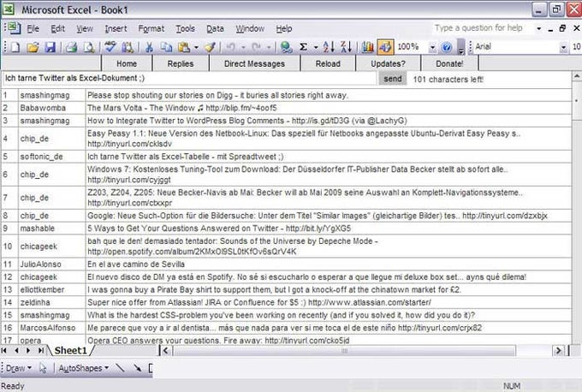582x392 pixels.
Task: Click the Insert Hyperlink globe icon
Action: [286, 47]
